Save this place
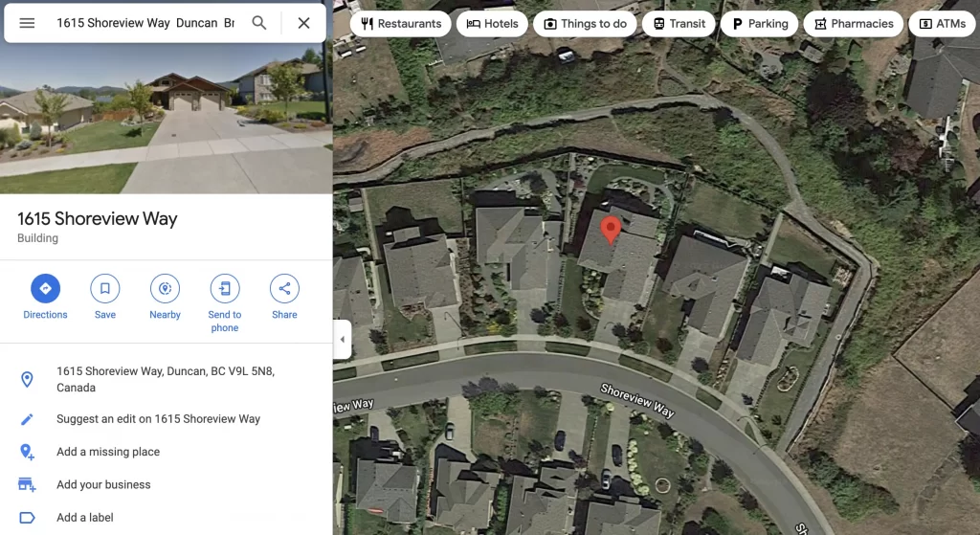Viewport: 980px width, 535px height. click(x=105, y=297)
